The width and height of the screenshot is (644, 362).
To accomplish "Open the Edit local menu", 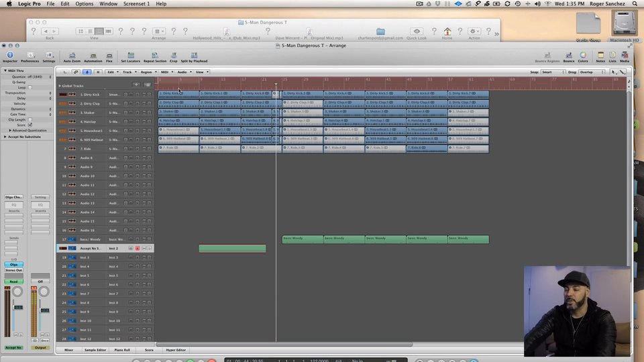I will point(113,72).
